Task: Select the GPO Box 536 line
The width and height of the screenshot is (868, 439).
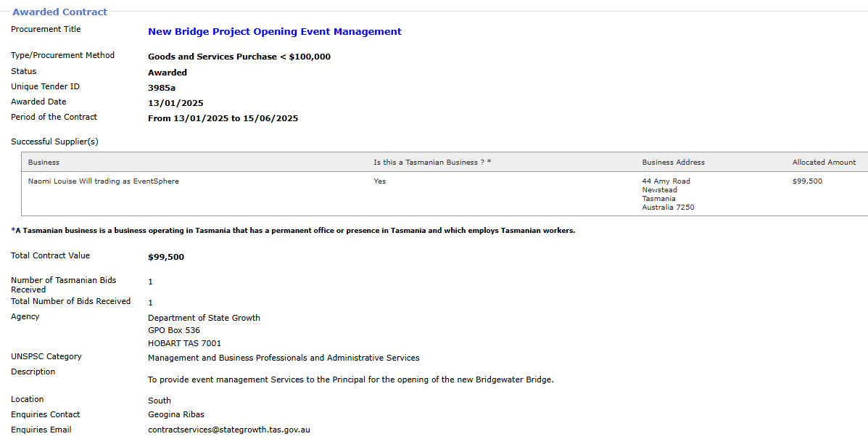Action: click(174, 330)
